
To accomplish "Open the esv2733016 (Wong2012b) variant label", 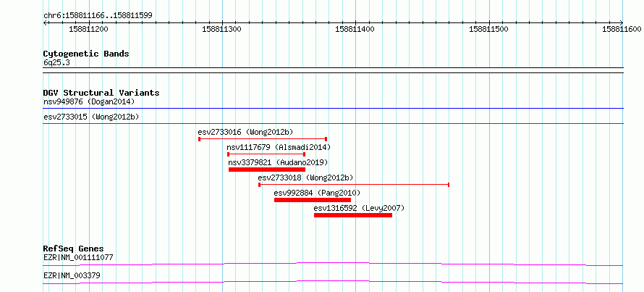I will coord(245,132).
